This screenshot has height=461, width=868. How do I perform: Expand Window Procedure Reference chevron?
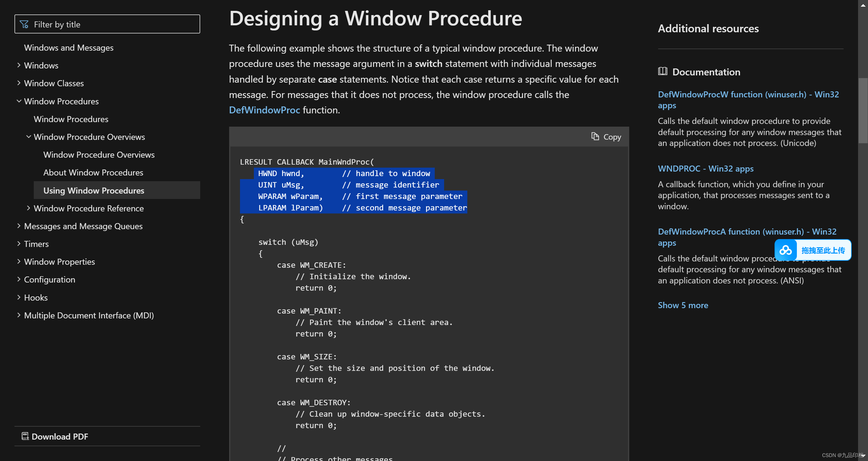tap(29, 208)
